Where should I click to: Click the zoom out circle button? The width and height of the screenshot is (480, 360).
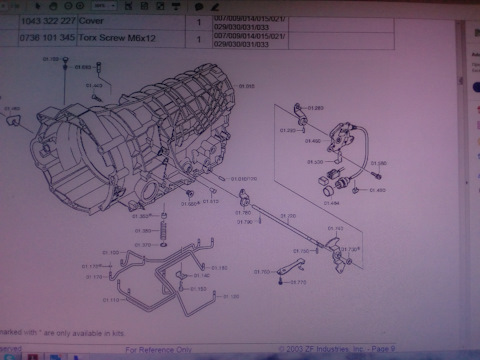coord(68,6)
